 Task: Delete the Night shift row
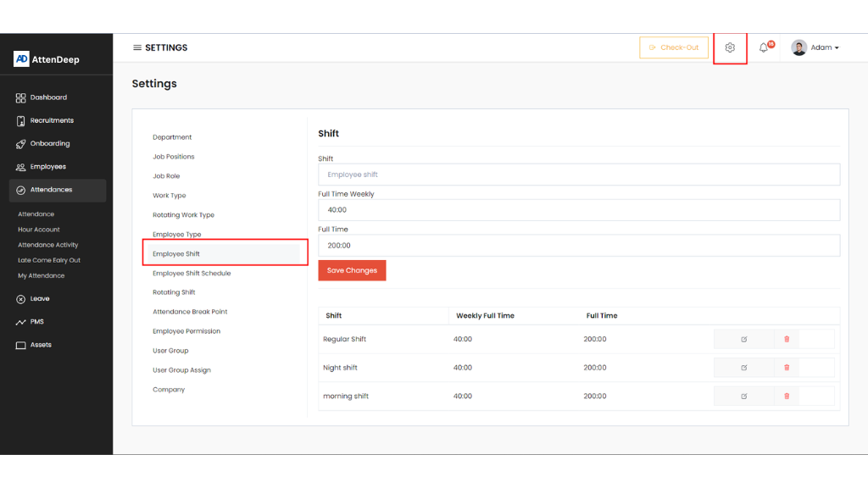point(787,368)
